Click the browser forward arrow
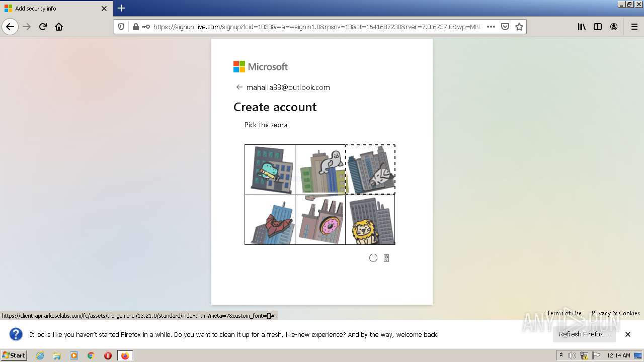The image size is (644, 362). tap(27, 27)
